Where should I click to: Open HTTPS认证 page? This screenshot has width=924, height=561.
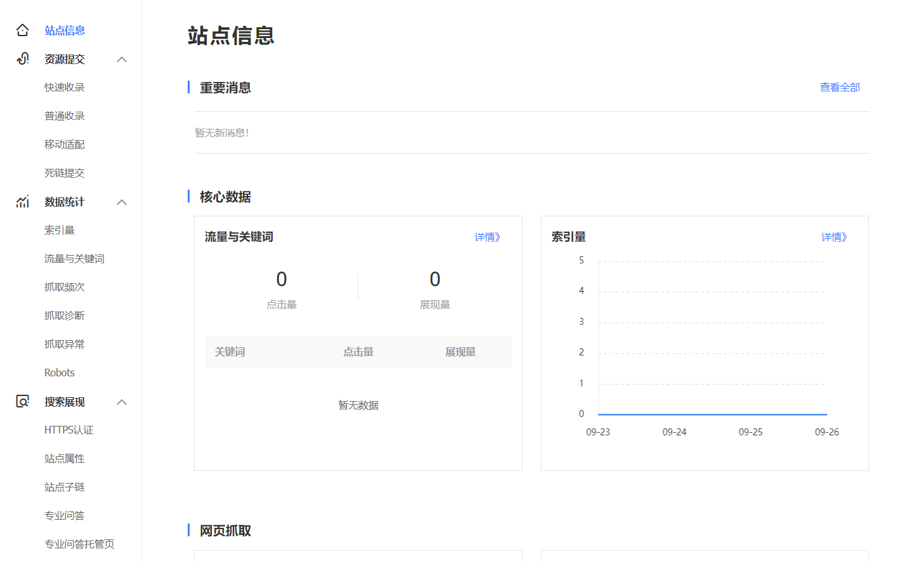pos(69,430)
